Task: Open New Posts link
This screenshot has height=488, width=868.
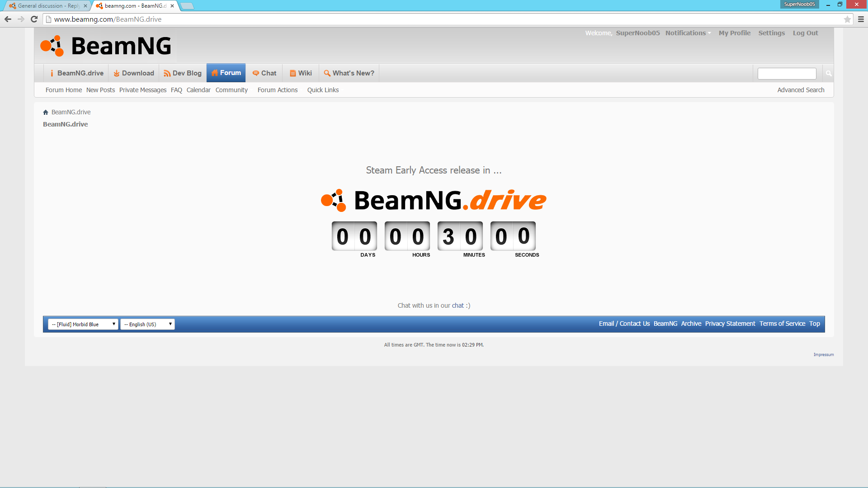Action: coord(100,90)
